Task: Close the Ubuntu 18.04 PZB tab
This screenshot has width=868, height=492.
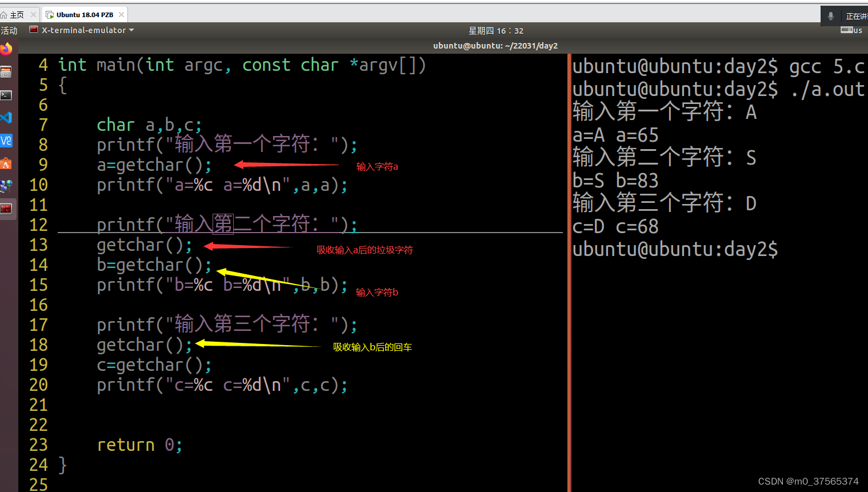Action: [x=121, y=15]
